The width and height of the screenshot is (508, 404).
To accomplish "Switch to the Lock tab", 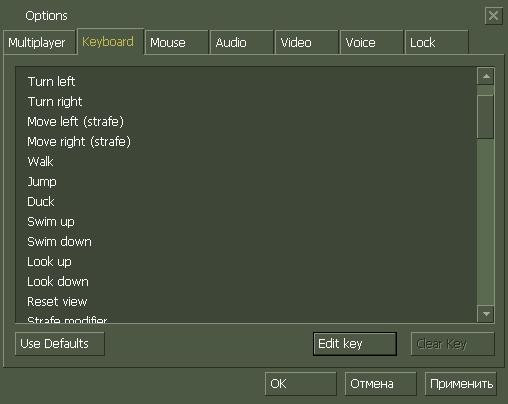I will (x=437, y=42).
